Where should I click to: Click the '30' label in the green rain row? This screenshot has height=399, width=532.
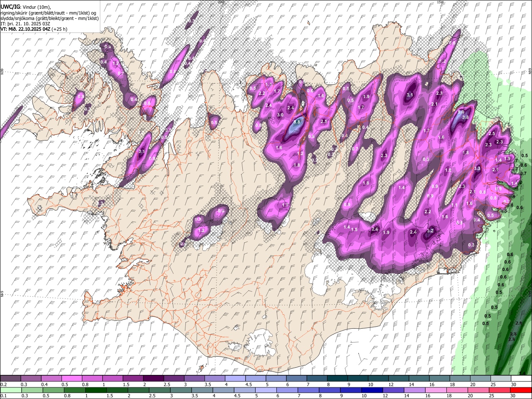(x=514, y=396)
